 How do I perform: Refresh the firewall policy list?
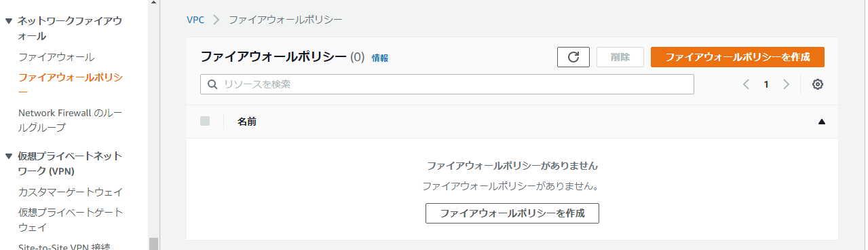coord(573,57)
